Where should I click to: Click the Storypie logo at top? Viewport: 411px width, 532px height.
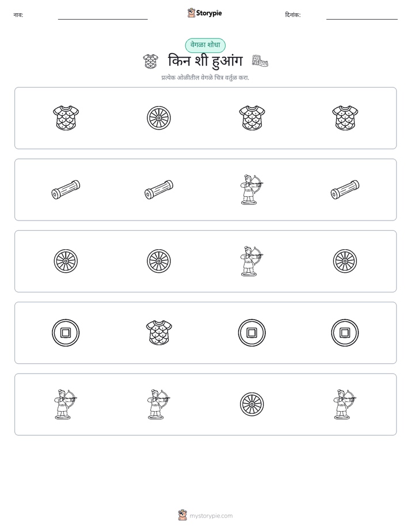click(204, 13)
